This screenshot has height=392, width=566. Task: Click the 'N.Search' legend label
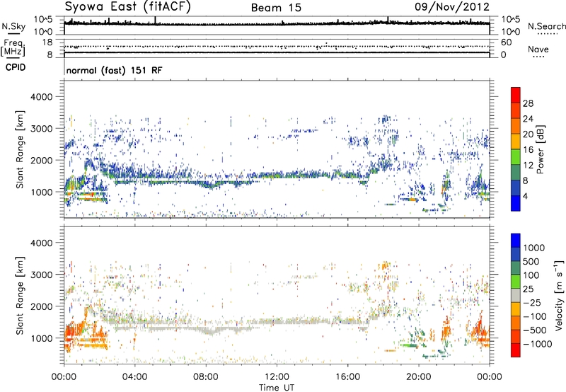pos(546,26)
